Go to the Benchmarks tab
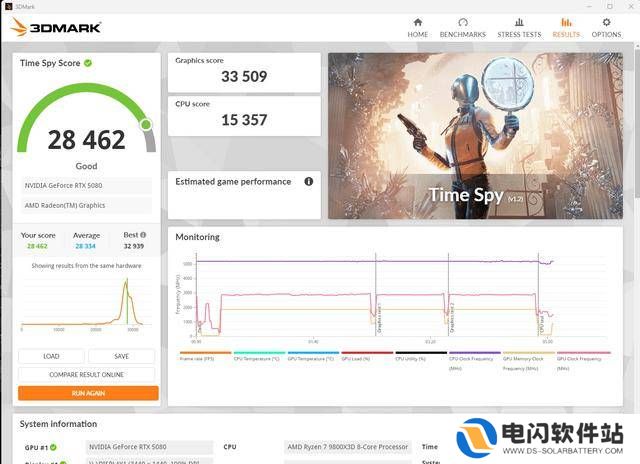This screenshot has height=464, width=640. 462,28
